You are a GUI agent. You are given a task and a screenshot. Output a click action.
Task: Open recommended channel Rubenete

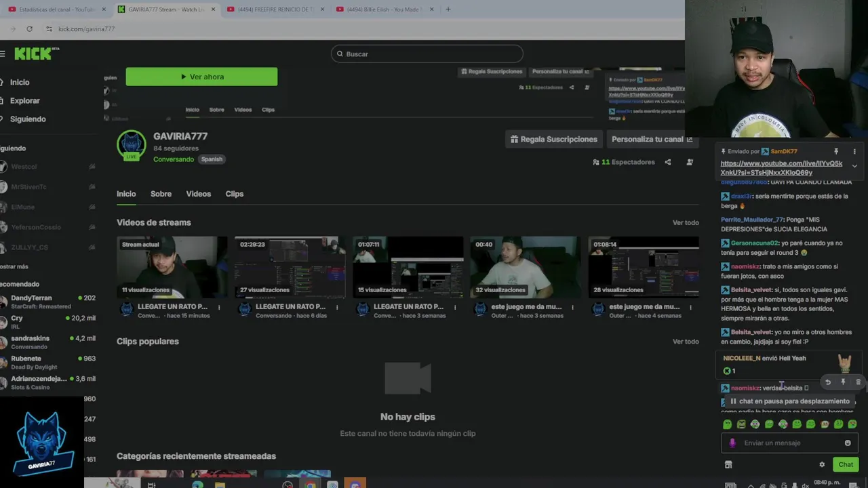tap(47, 362)
